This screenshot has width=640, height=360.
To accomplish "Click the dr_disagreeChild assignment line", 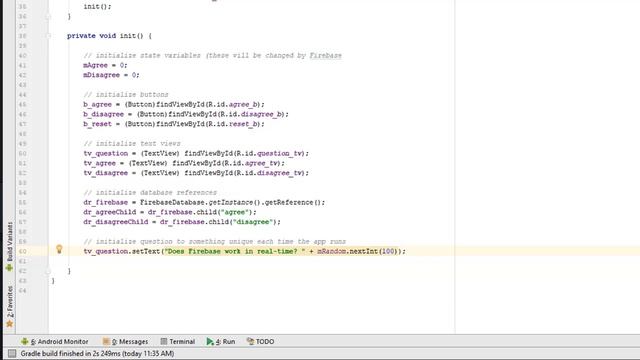I will [182, 222].
